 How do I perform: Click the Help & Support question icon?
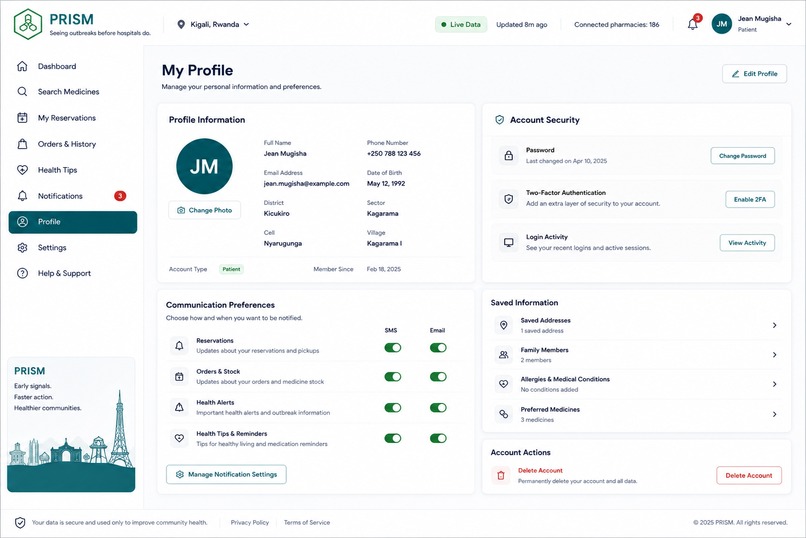pos(22,273)
